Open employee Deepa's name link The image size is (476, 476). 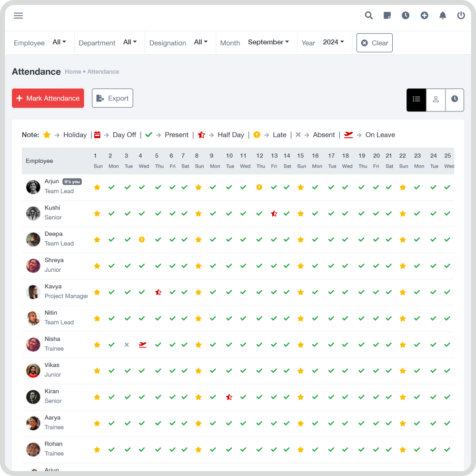[53, 234]
